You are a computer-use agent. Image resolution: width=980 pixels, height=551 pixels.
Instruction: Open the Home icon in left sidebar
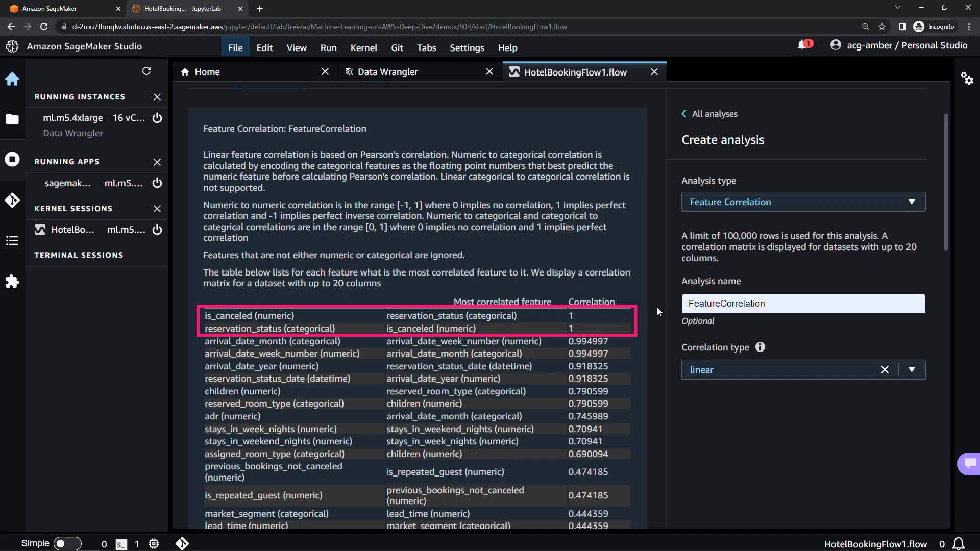tap(12, 79)
